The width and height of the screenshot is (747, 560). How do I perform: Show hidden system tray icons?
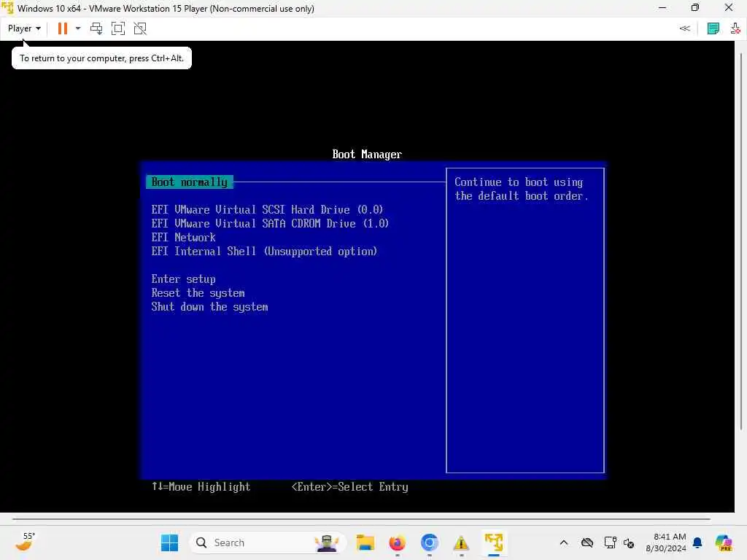564,542
